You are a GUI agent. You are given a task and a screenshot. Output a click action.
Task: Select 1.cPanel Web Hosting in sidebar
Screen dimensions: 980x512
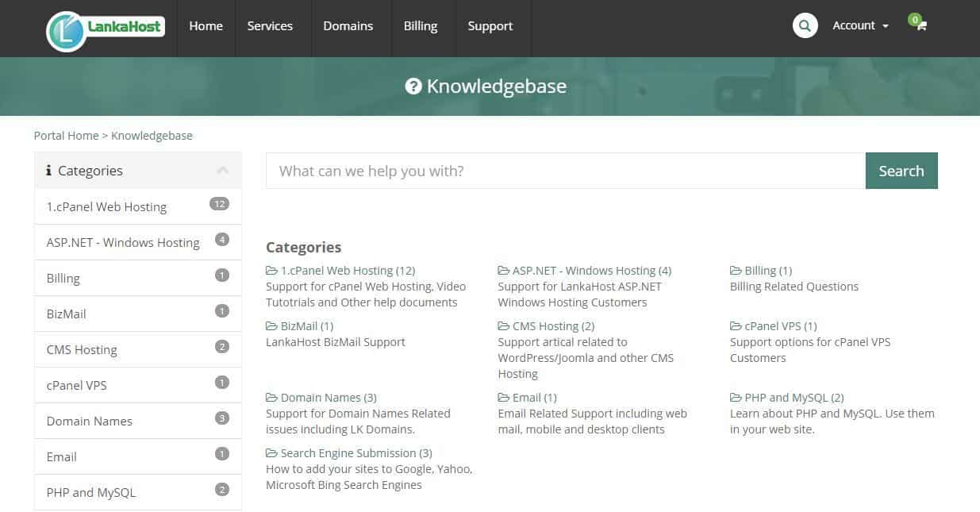[x=138, y=206]
